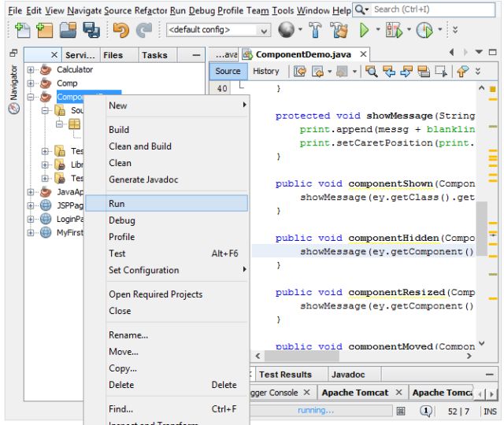Expand more main toolbar items chevron
Viewport: 504px width, 425px height.
[455, 30]
